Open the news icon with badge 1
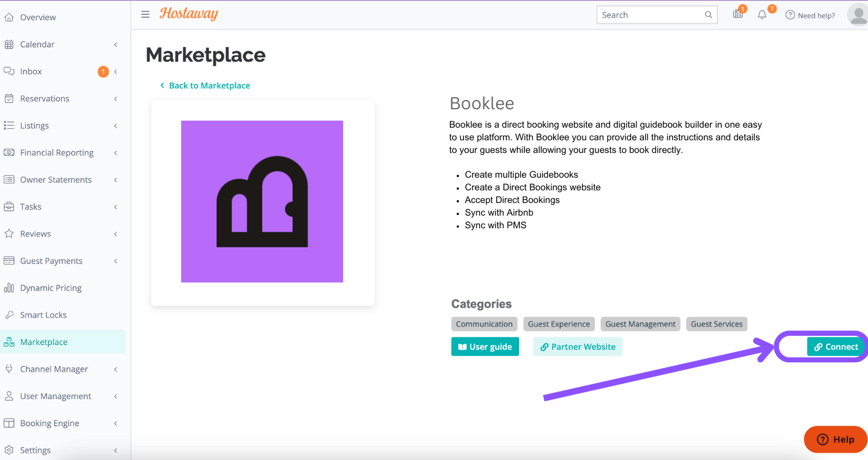 pos(739,14)
